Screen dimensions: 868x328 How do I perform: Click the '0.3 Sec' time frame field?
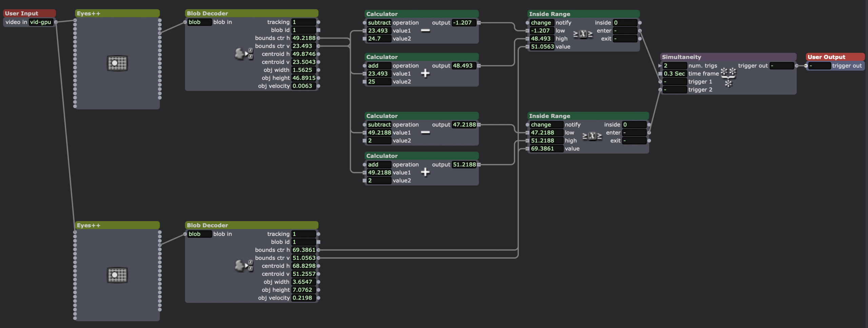click(x=674, y=74)
